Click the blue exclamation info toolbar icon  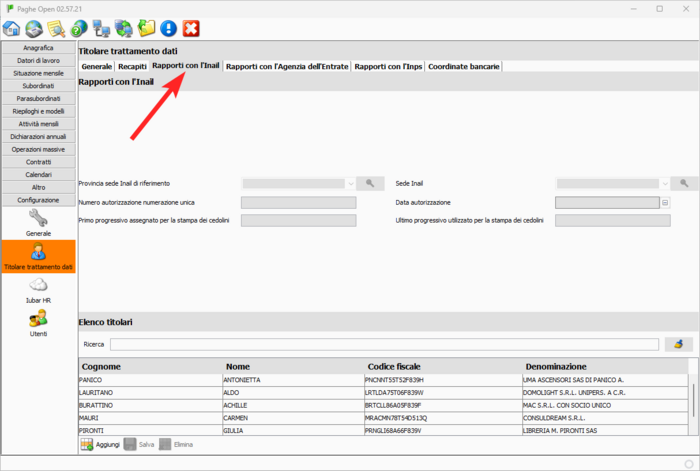[x=169, y=28]
